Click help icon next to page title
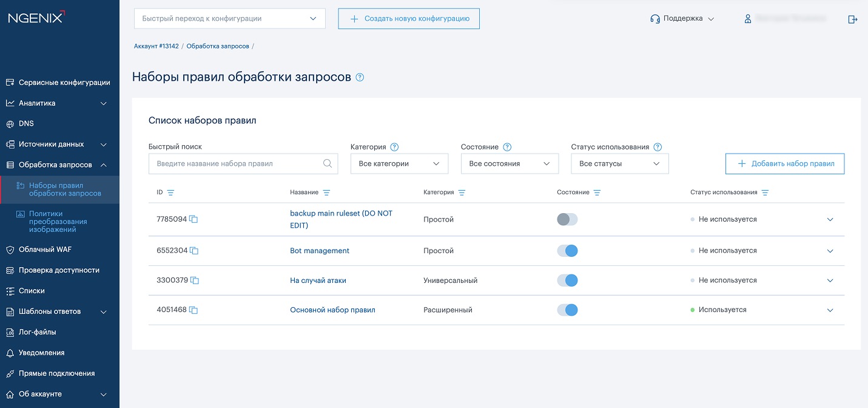Viewport: 868px width, 408px height. (360, 77)
